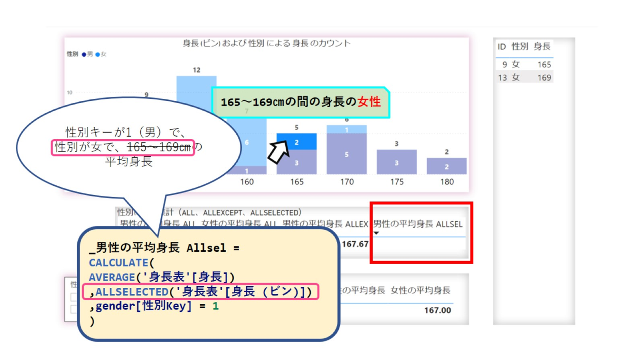Screen dimensions: 644x362
Task: Select table row with ID 13
Action: tap(524, 78)
